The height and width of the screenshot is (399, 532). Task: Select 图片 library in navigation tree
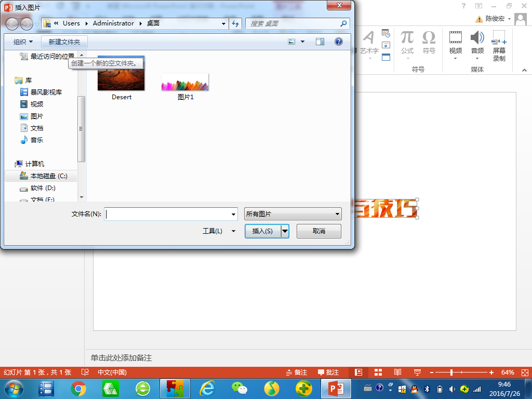click(x=32, y=116)
